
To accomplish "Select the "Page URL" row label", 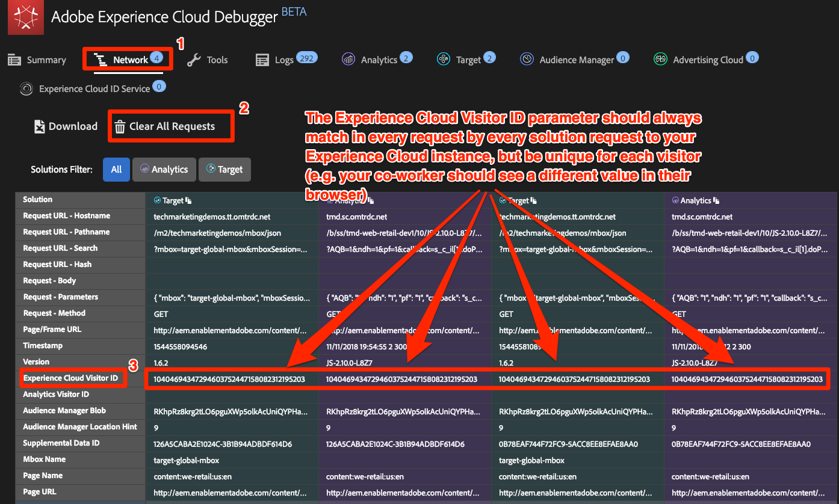I will pyautogui.click(x=40, y=492).
